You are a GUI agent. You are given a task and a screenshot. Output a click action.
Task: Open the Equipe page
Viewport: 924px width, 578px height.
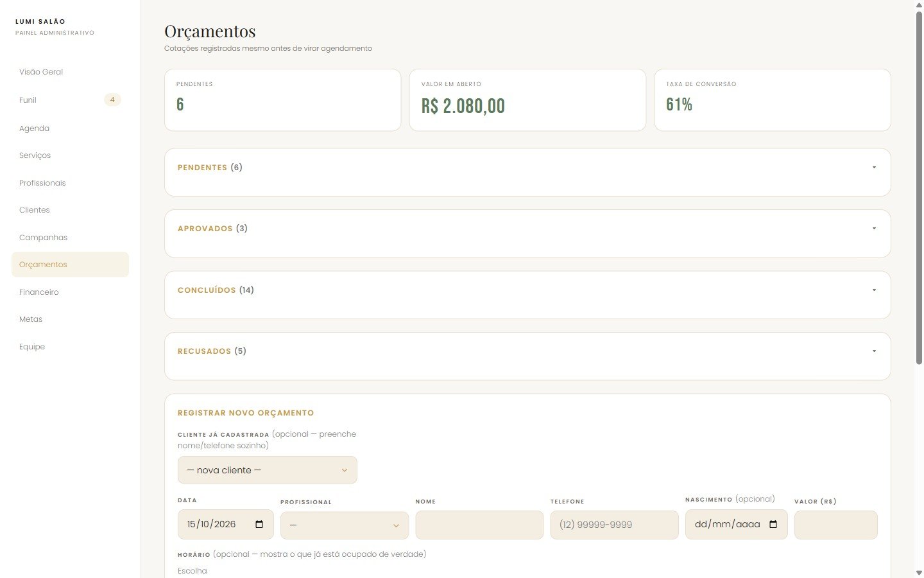tap(70, 347)
